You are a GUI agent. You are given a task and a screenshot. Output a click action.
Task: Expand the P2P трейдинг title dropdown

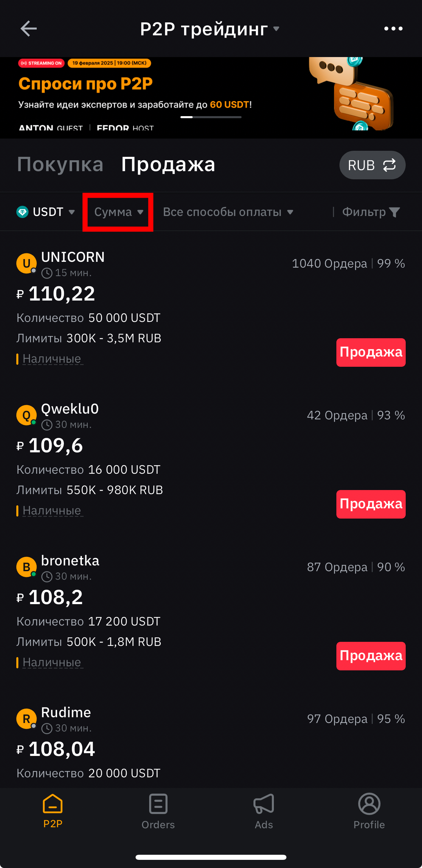[x=210, y=29]
